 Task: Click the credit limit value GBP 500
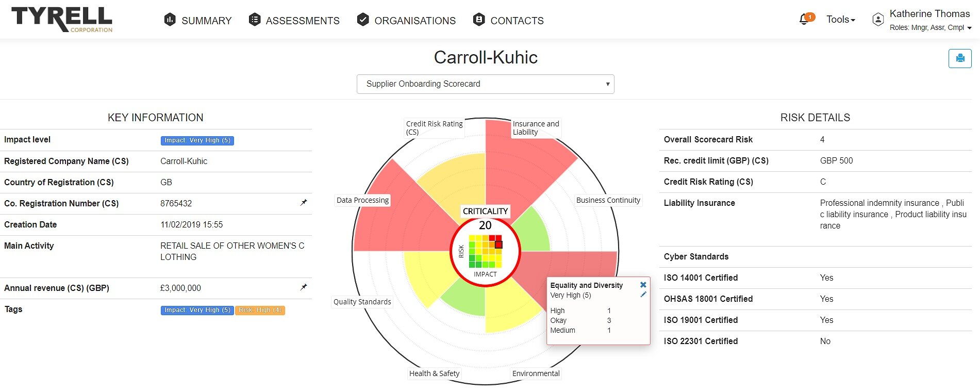(x=836, y=160)
